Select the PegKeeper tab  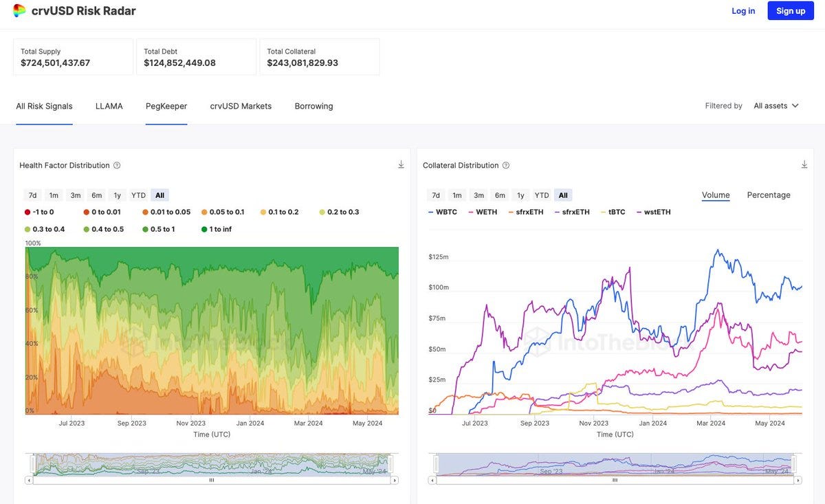point(166,106)
